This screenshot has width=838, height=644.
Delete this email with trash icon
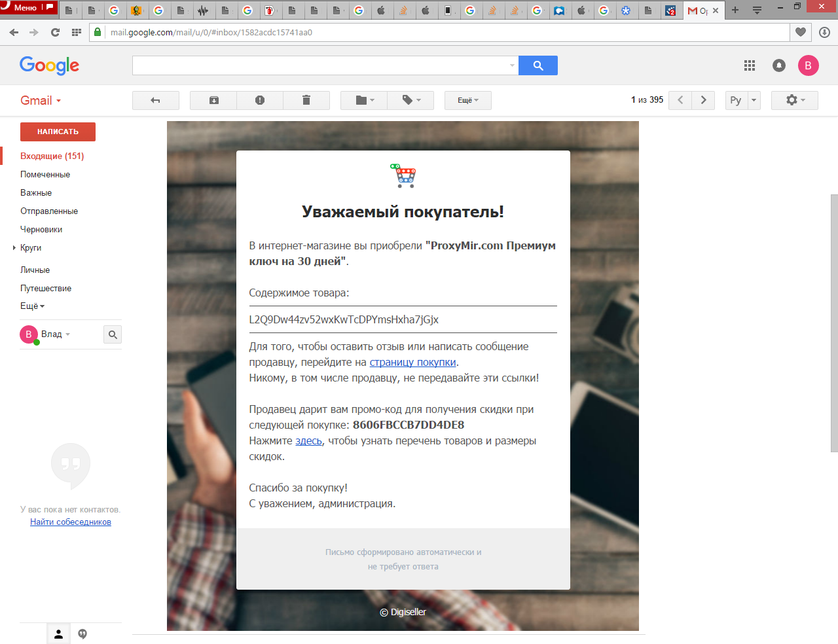306,100
